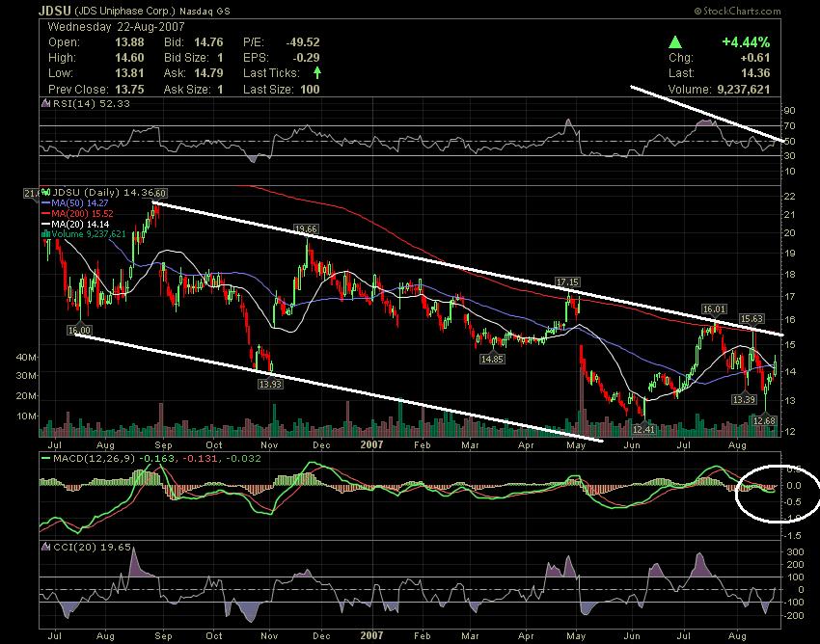820x644 pixels.
Task: Click the small icon beside RSI(14) label
Action: pyautogui.click(x=45, y=103)
